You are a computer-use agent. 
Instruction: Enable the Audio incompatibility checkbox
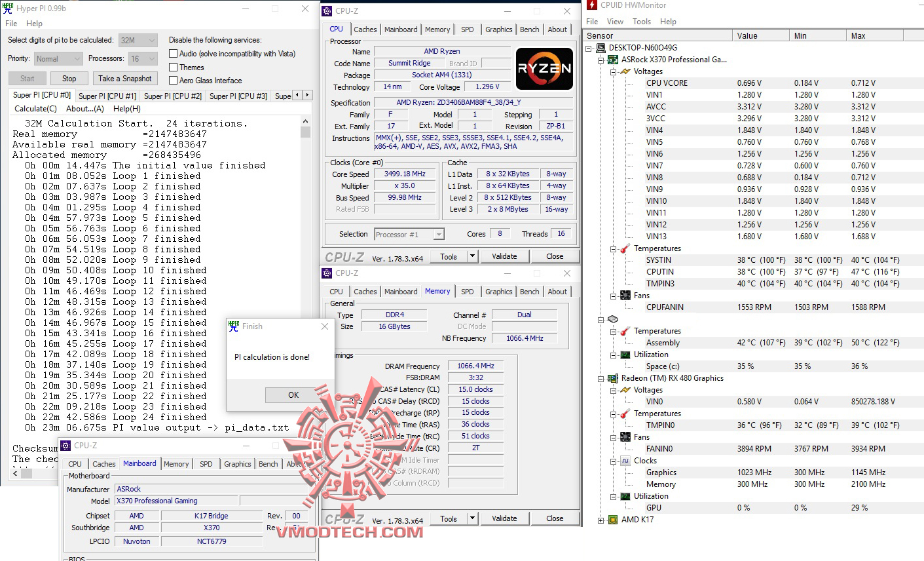(x=173, y=53)
